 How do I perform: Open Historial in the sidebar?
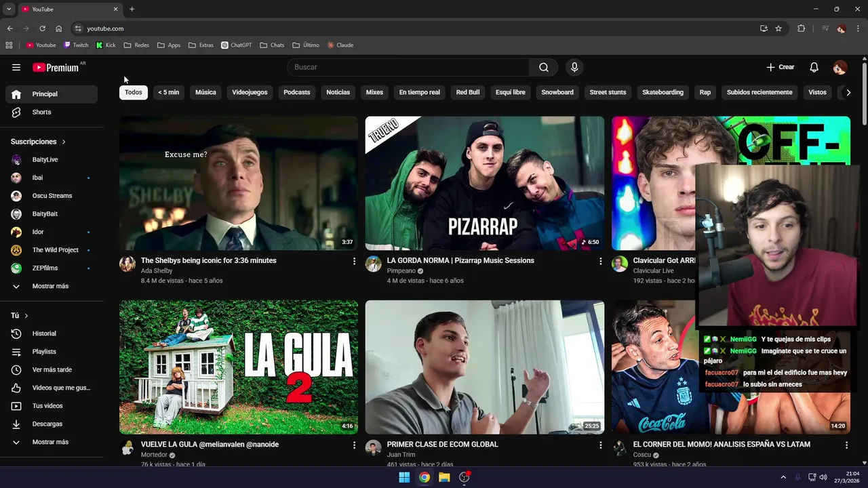52,333
